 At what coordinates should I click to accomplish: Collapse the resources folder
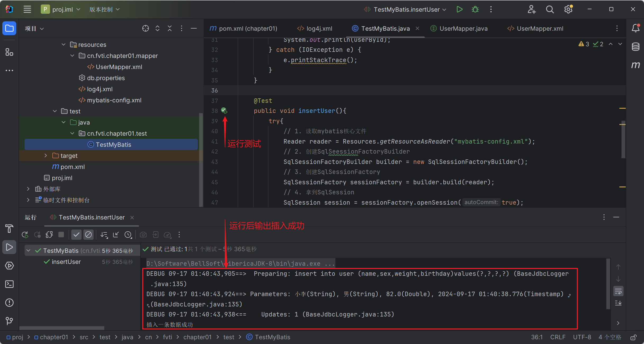(64, 44)
